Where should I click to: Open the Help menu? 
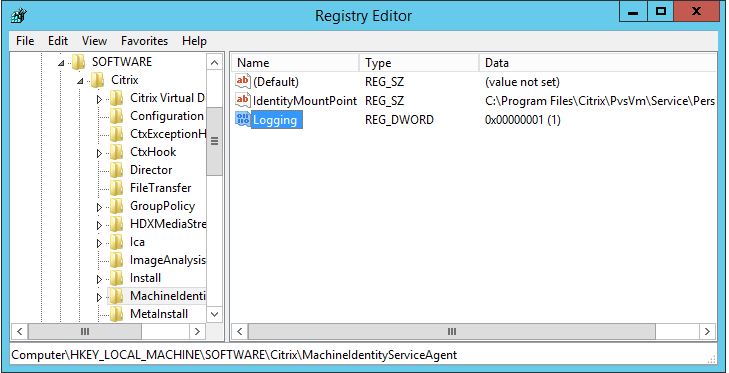click(x=194, y=41)
